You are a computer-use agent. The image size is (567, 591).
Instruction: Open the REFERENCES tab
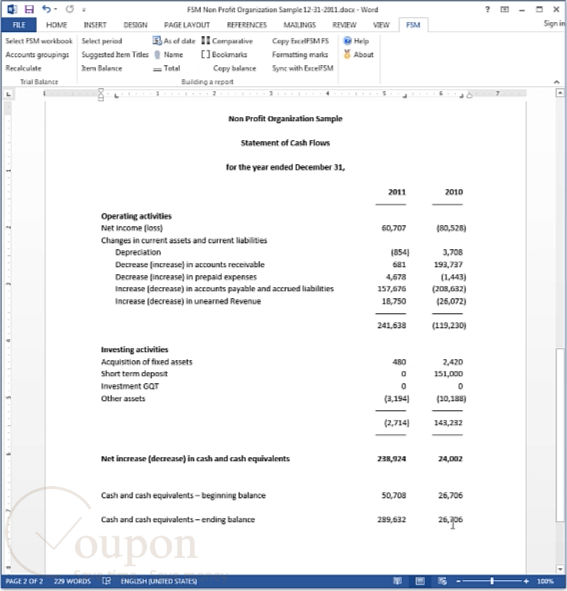(x=247, y=25)
